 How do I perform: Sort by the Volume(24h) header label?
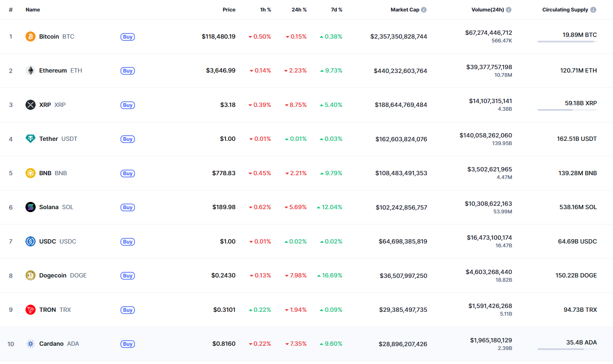tap(488, 10)
